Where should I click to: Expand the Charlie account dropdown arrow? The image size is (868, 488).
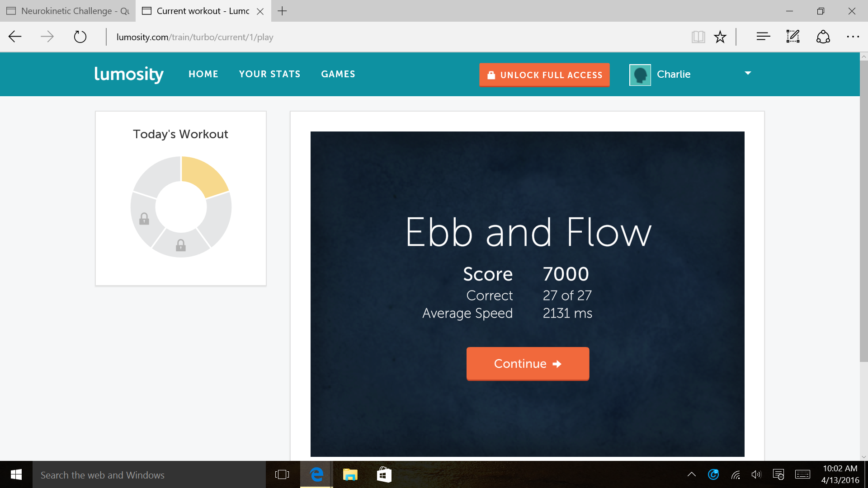pyautogui.click(x=748, y=73)
